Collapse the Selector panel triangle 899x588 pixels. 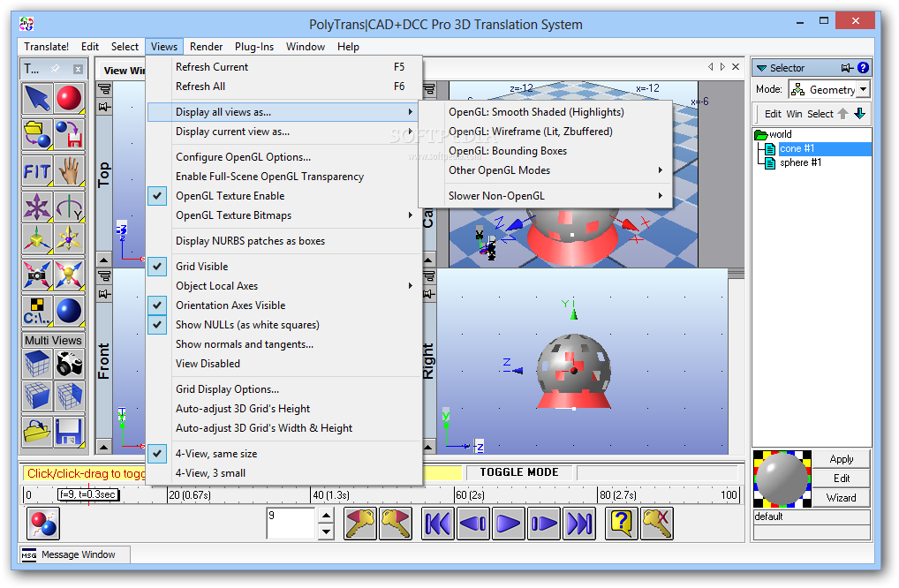click(761, 68)
